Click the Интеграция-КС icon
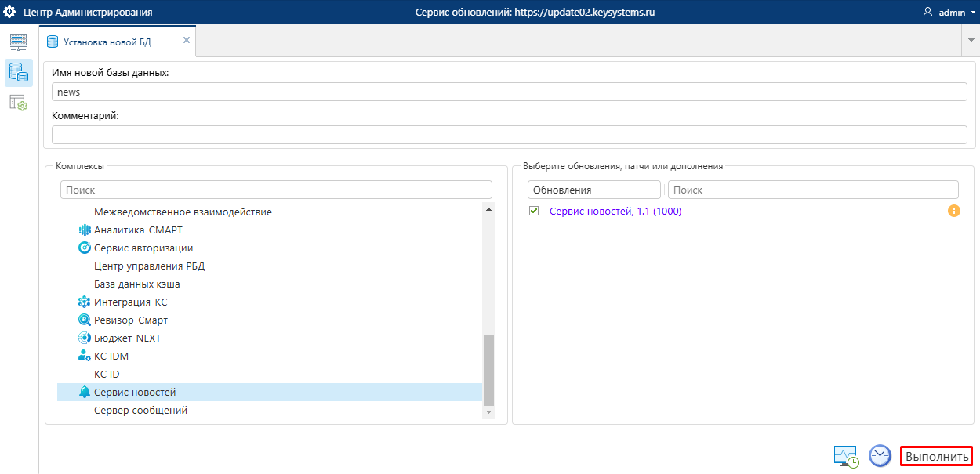Screen dimensions: 980x474 tap(85, 302)
